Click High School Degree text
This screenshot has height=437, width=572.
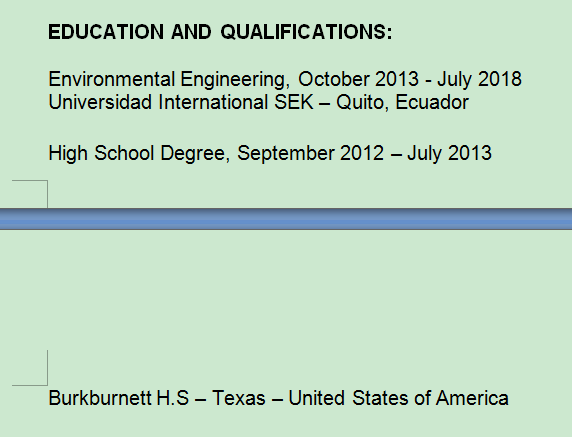pos(139,153)
